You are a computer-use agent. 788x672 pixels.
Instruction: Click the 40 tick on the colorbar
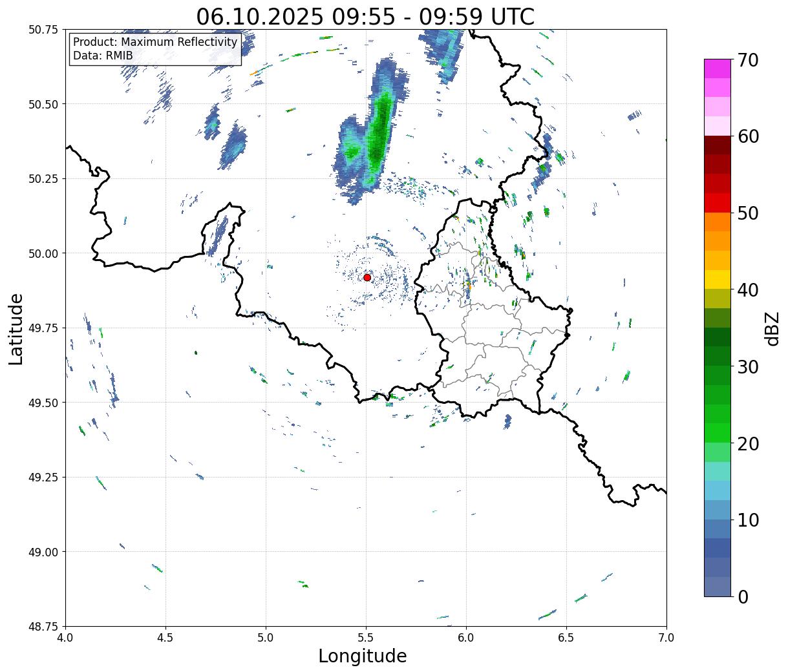coord(747,289)
